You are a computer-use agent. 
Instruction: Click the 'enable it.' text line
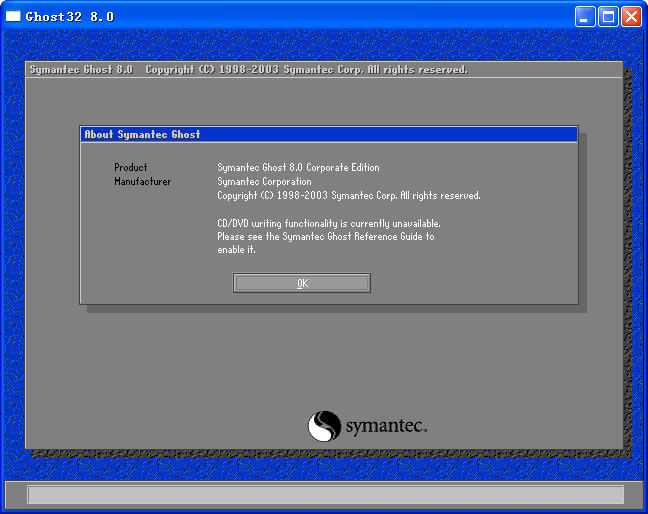(x=237, y=250)
